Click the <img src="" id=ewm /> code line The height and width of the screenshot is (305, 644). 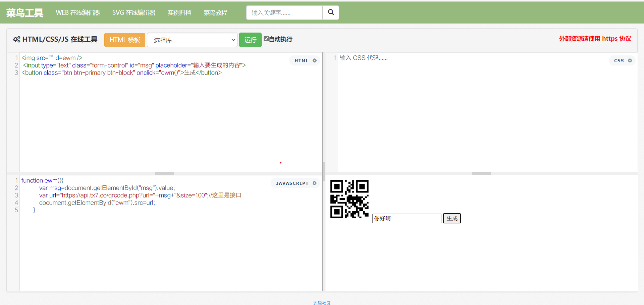pos(52,58)
